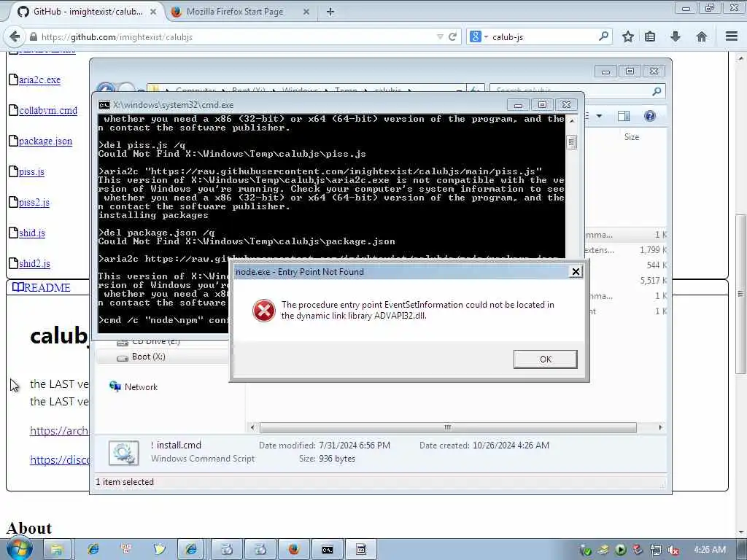Open collabvm.cmd file link

pos(48,111)
